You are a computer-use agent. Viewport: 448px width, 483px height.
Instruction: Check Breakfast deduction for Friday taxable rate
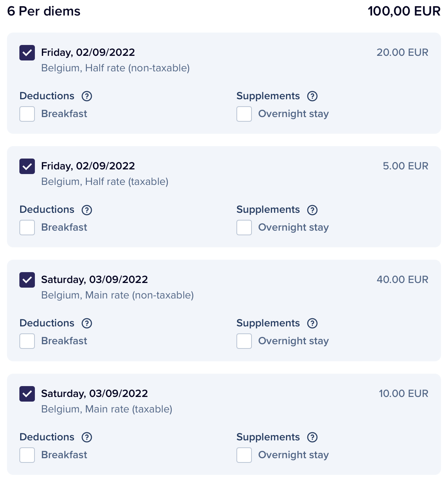click(x=27, y=228)
